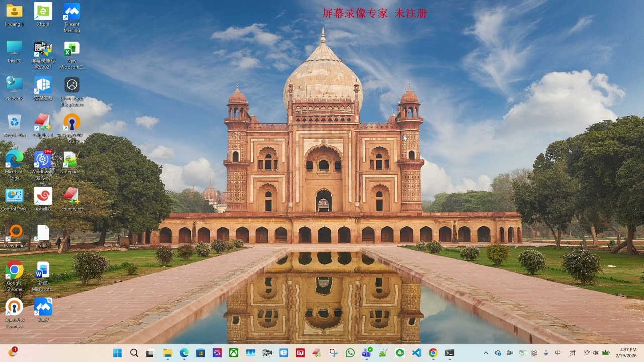Open the Windows repair tool with 99+ badge
The width and height of the screenshot is (644, 362).
[43, 165]
